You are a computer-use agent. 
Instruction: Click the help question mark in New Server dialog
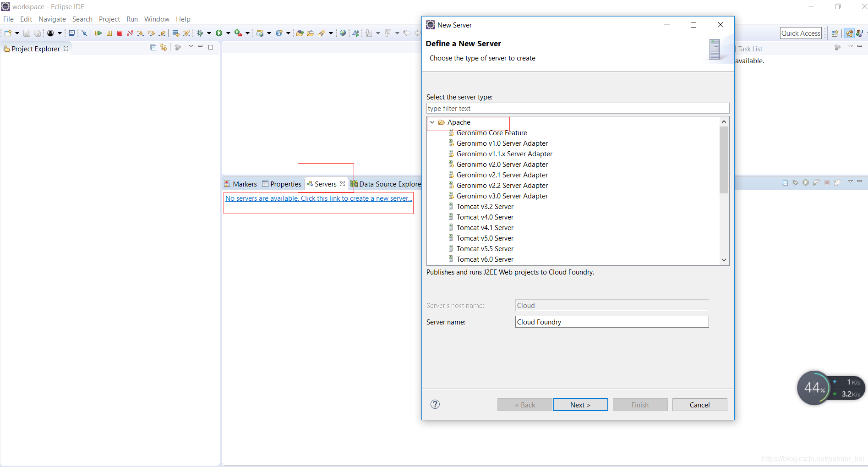435,404
